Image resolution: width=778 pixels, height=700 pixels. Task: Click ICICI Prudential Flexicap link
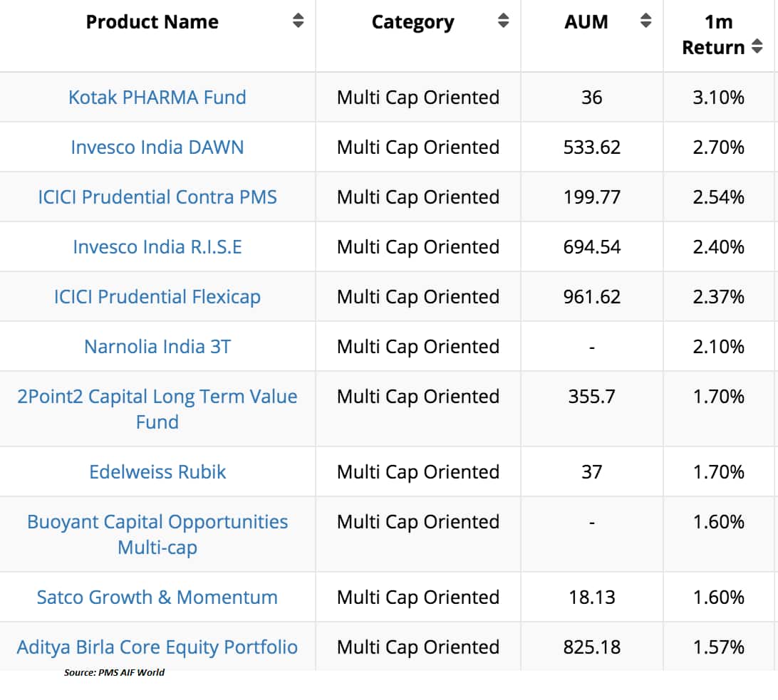[157, 296]
